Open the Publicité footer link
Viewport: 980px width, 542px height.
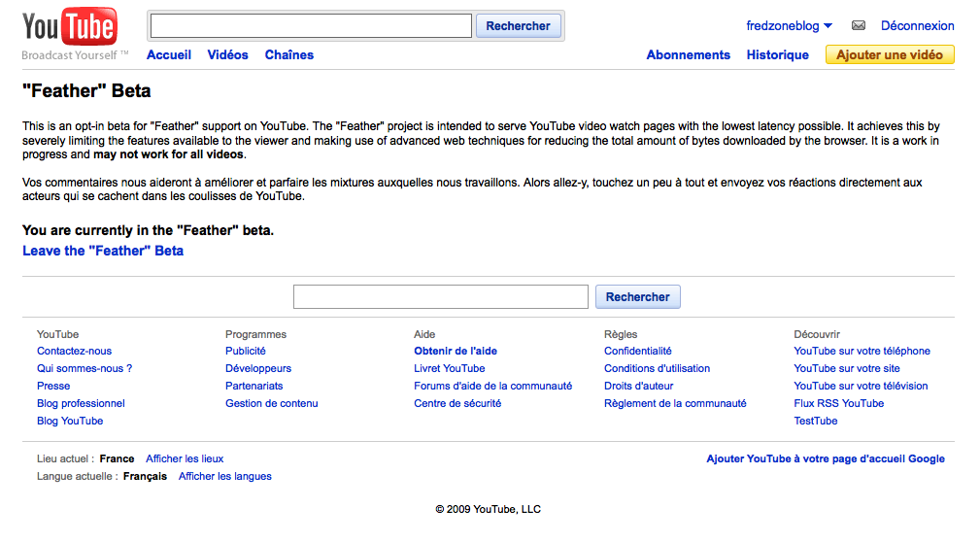pyautogui.click(x=246, y=352)
